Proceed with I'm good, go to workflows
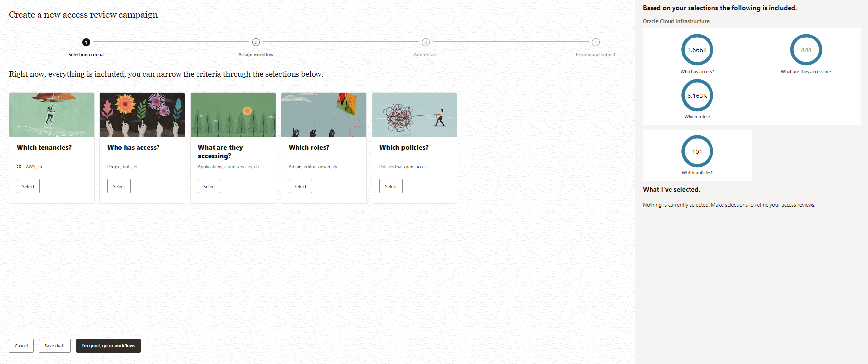Viewport: 868px width, 364px height. [x=108, y=345]
